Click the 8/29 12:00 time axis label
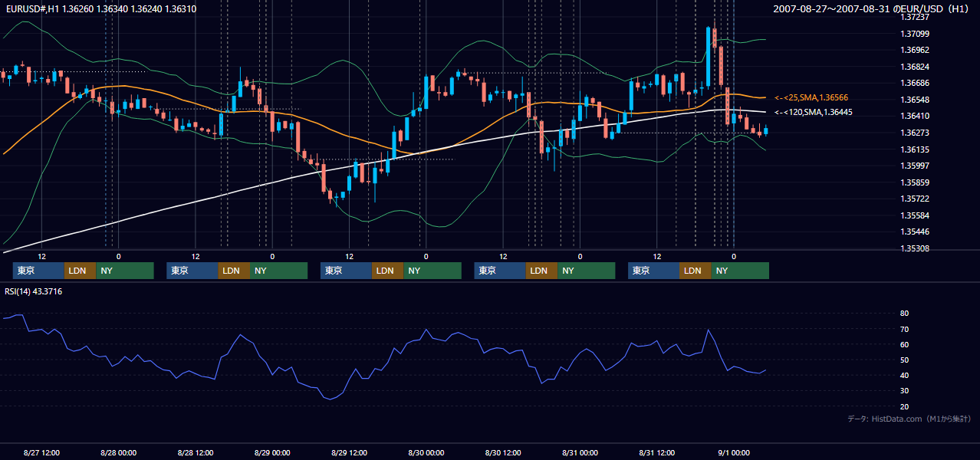The image size is (980, 460). (349, 452)
